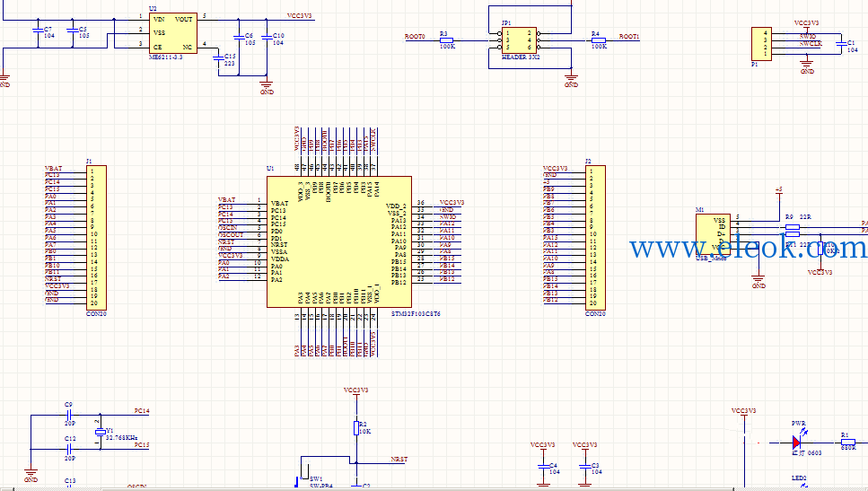Click the VIN pin of U2
Viewport: 868px width, 491px height.
[159, 19]
